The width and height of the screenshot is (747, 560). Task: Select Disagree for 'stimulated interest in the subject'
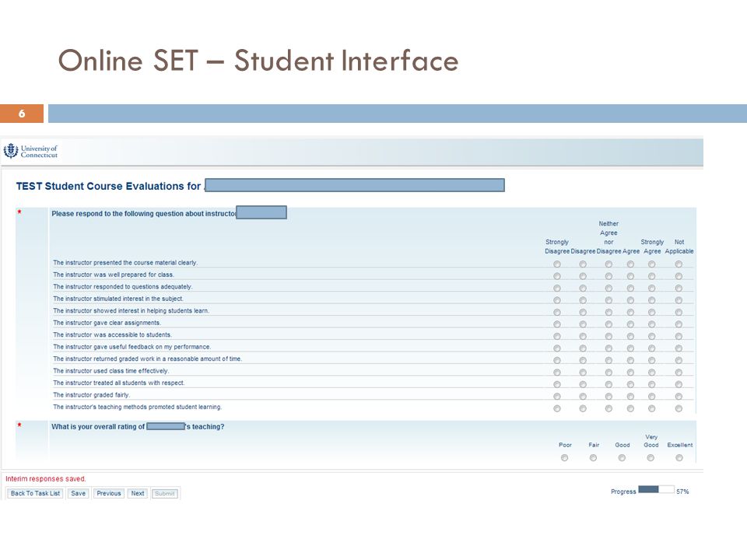583,300
